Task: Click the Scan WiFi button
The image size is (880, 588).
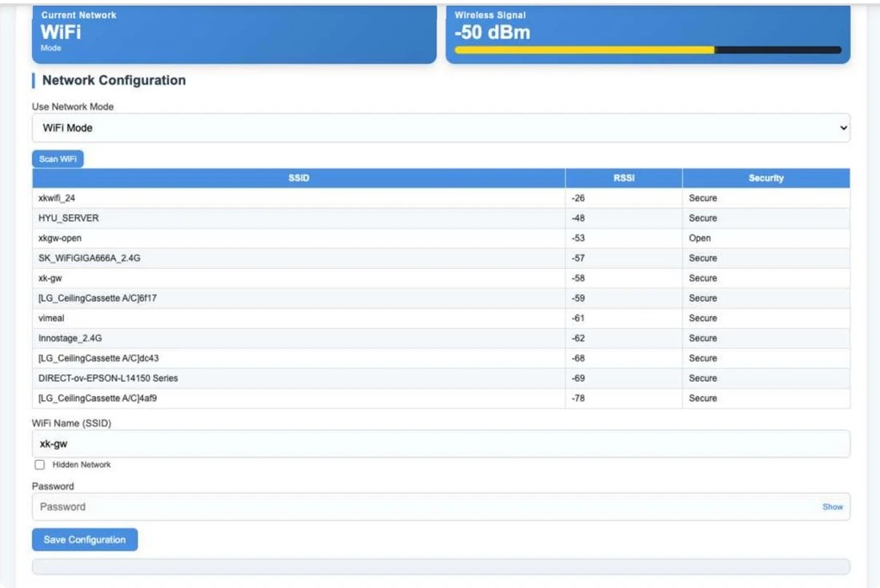Action: point(58,158)
